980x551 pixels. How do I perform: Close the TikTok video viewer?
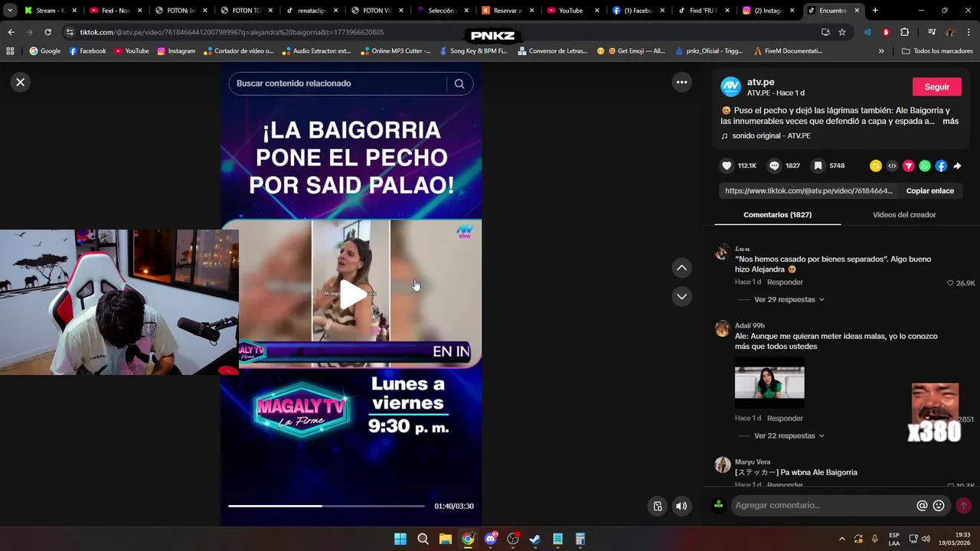[x=21, y=82]
